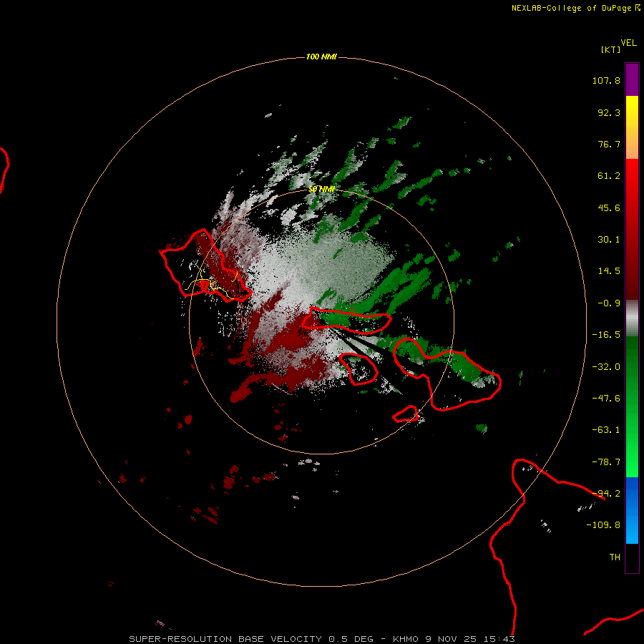Click the -109.8 velocity scale value
The height and width of the screenshot is (644, 644).
point(603,525)
